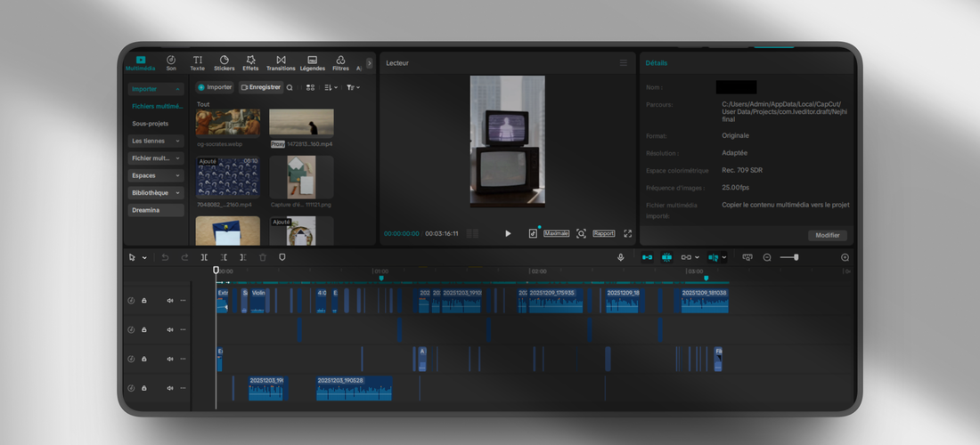Lock the track containing the Violin clip
This screenshot has width=980, height=445.
[144, 300]
